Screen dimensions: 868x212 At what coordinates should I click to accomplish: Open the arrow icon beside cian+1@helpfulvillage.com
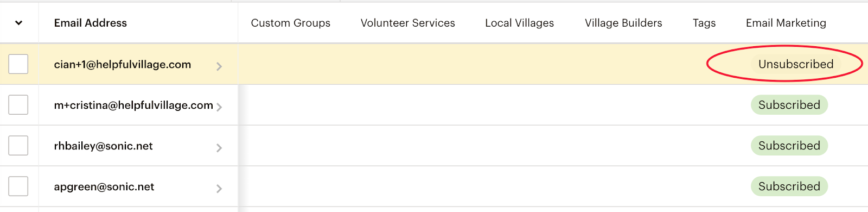pos(219,66)
